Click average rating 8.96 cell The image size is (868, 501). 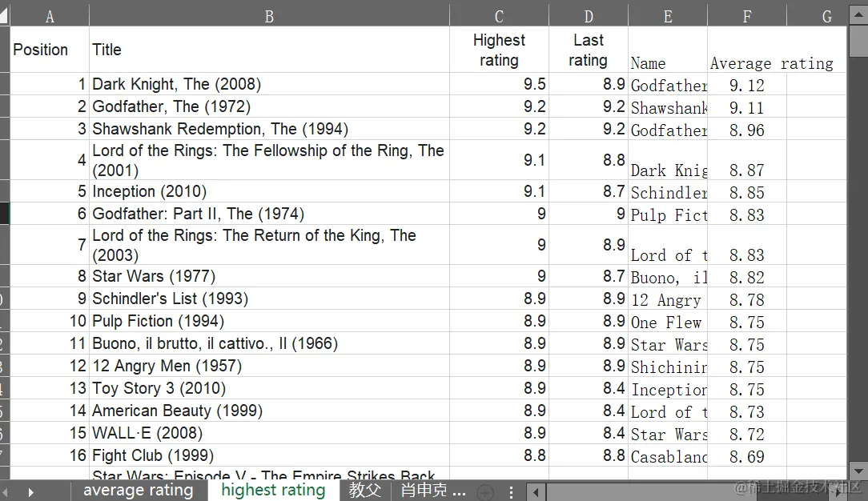(x=747, y=130)
